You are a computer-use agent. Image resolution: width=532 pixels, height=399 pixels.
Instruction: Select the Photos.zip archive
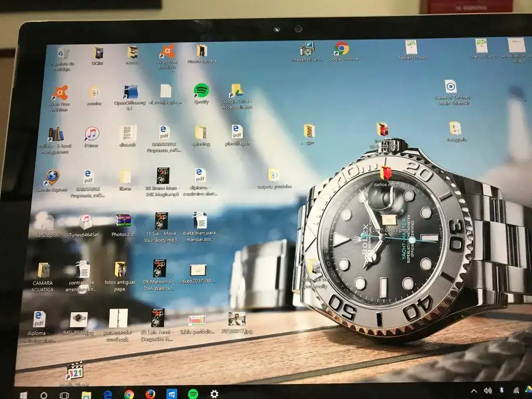[x=123, y=221]
